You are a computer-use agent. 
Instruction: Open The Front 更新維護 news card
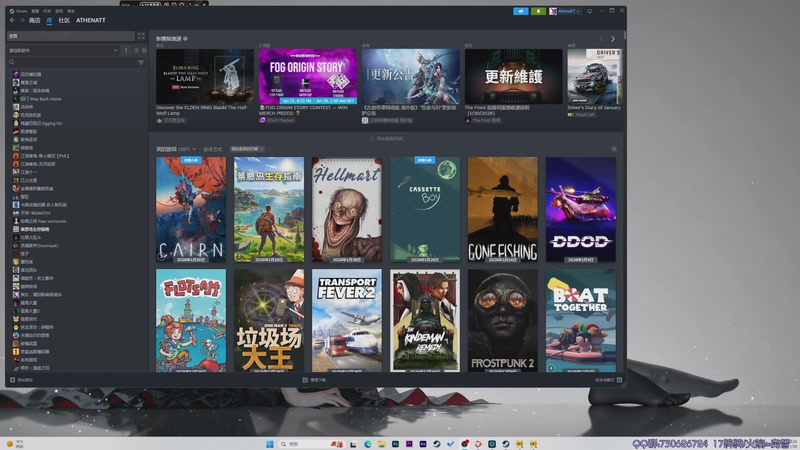coord(513,77)
